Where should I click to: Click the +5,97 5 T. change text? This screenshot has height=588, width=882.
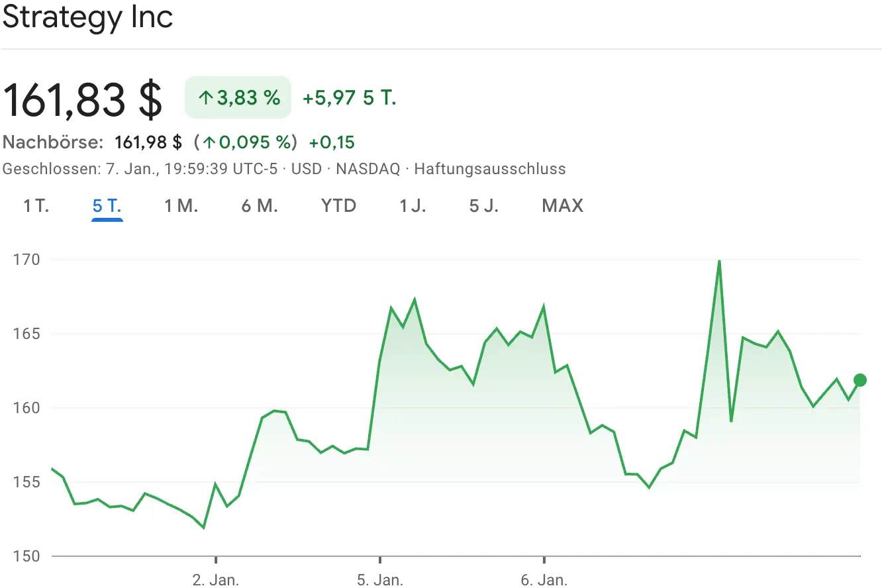pyautogui.click(x=349, y=99)
